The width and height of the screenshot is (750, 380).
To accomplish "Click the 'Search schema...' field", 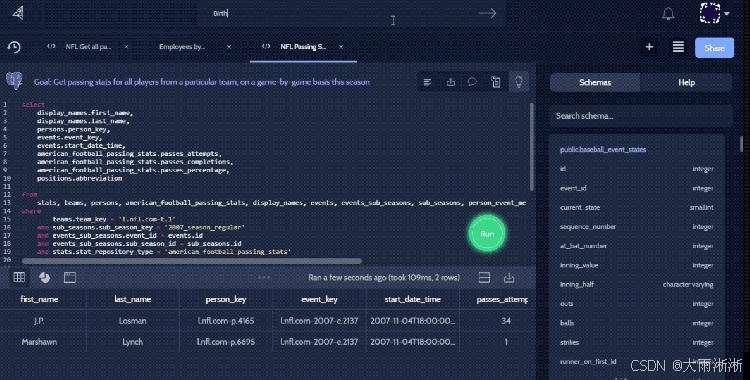I will pos(641,116).
